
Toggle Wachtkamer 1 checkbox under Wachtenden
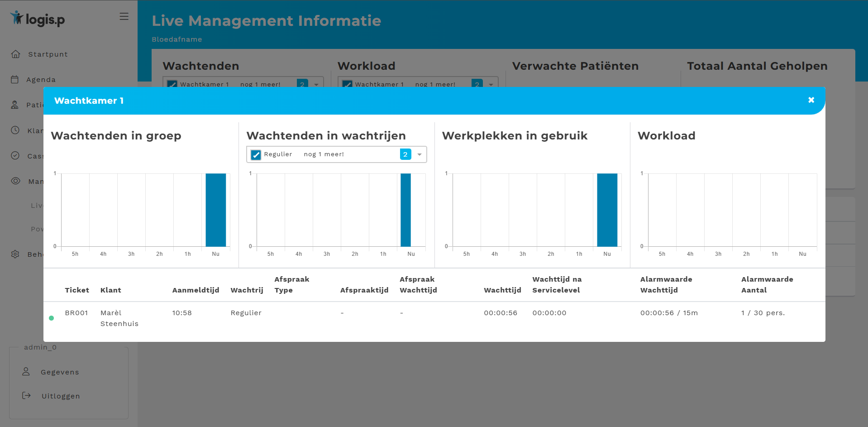point(172,84)
